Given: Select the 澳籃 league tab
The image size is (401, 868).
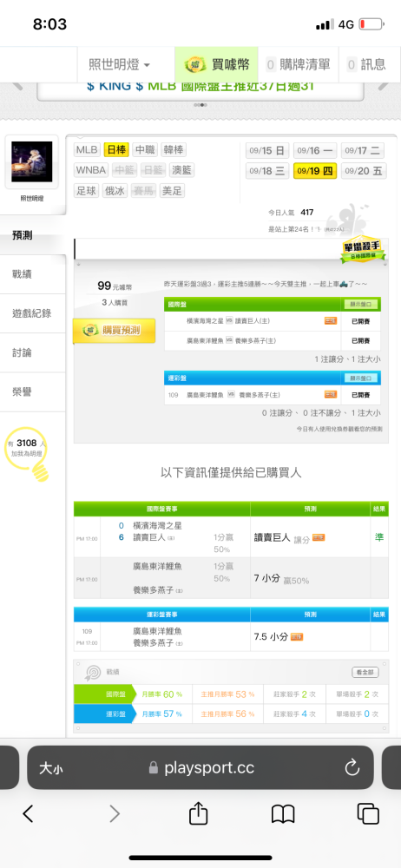Looking at the screenshot, I should [181, 170].
